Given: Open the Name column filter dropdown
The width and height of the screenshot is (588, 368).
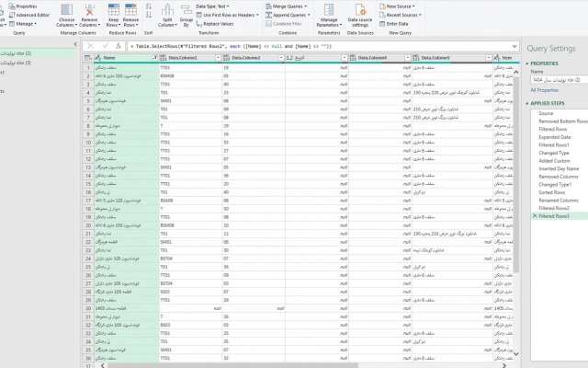Looking at the screenshot, I should [154, 58].
